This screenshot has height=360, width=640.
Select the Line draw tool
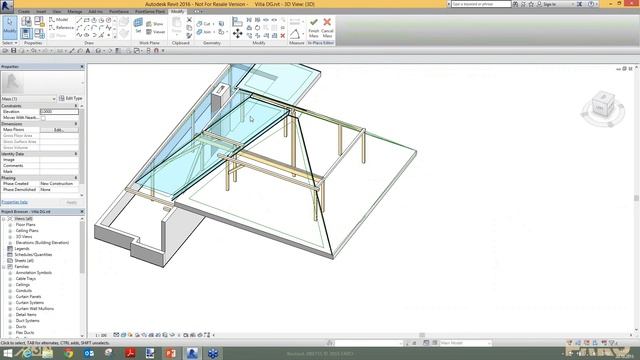coord(79,20)
